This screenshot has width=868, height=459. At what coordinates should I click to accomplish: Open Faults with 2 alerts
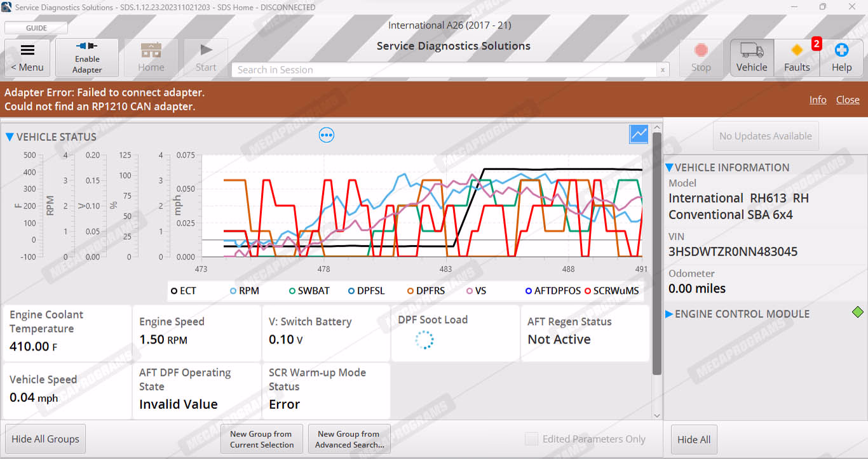797,58
